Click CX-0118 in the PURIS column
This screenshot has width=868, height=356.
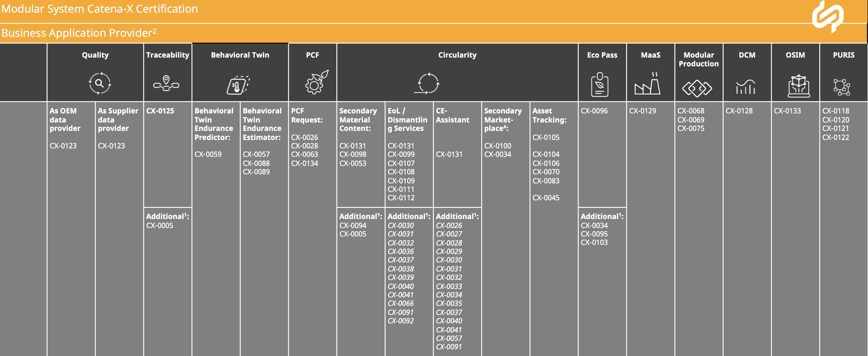tap(836, 111)
